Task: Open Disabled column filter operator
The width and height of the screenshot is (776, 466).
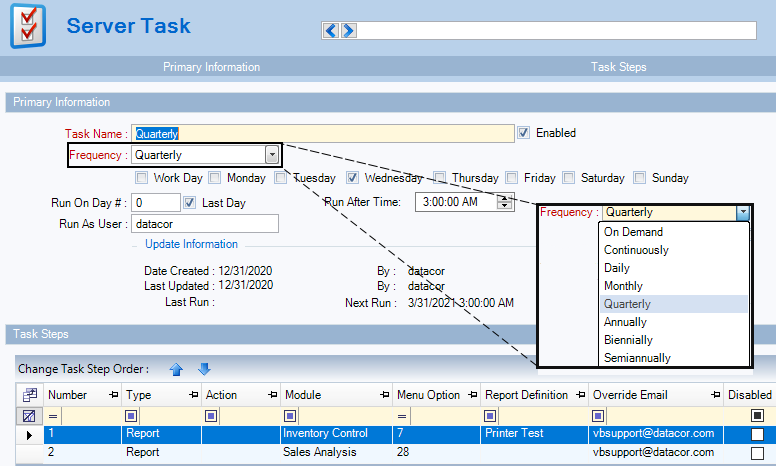Action: pyautogui.click(x=757, y=416)
